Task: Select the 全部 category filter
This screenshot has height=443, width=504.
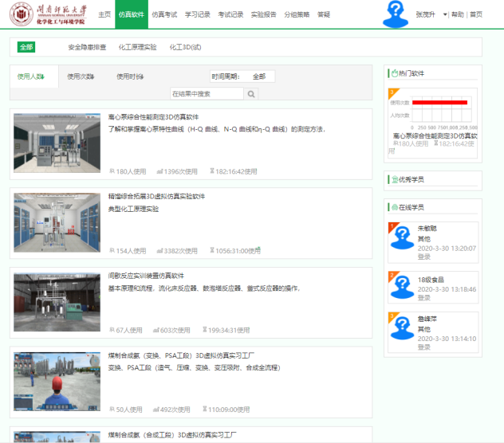Action: tap(26, 48)
